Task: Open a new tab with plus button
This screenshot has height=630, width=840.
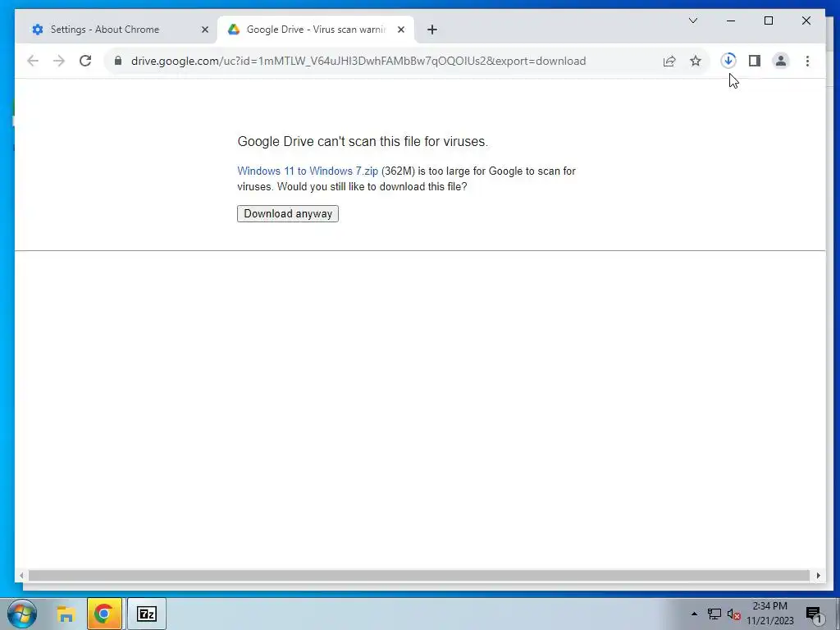Action: tap(432, 30)
